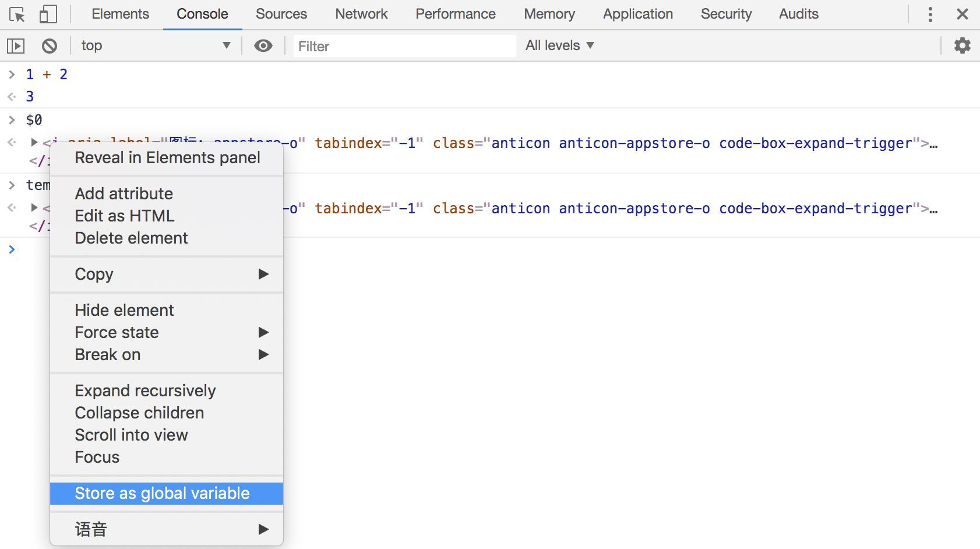
Task: Close the DevTools panel
Action: tap(962, 15)
